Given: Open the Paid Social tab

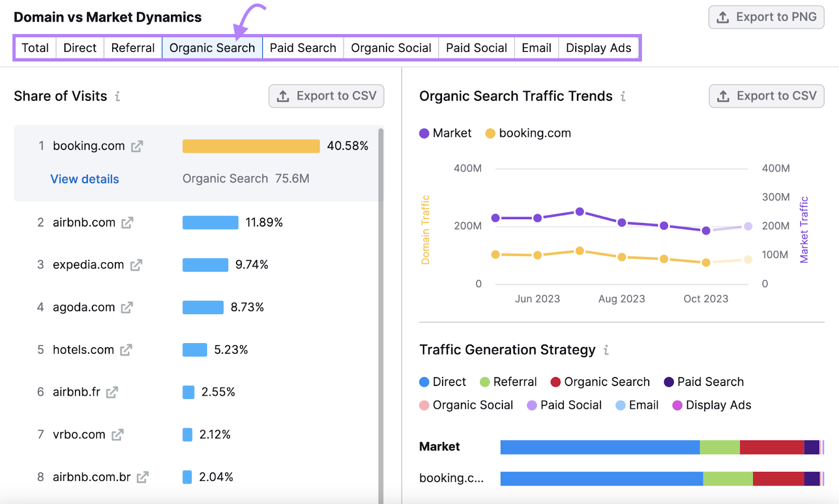Looking at the screenshot, I should click(477, 48).
